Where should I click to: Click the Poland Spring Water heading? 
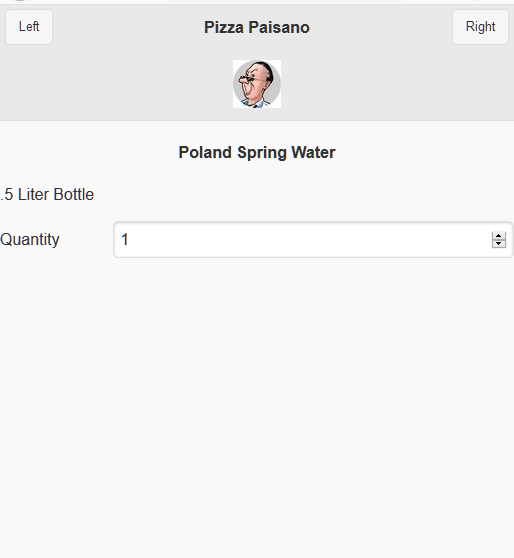(257, 152)
